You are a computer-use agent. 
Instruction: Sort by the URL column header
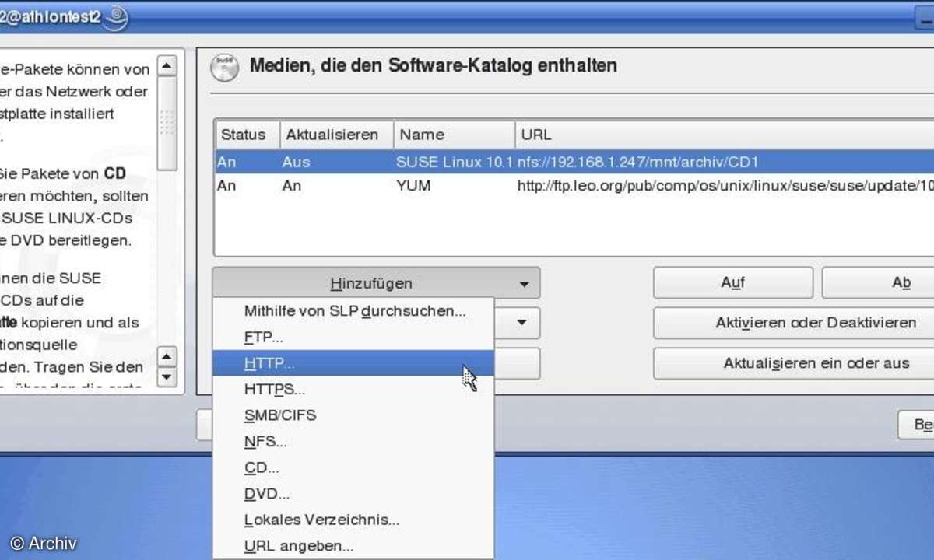click(x=724, y=135)
